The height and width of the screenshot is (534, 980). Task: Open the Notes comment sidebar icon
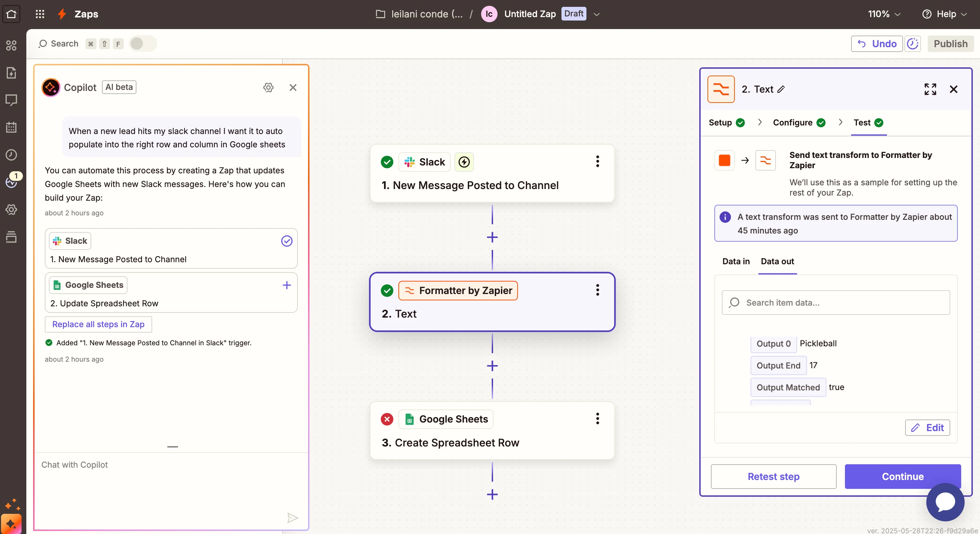click(11, 100)
